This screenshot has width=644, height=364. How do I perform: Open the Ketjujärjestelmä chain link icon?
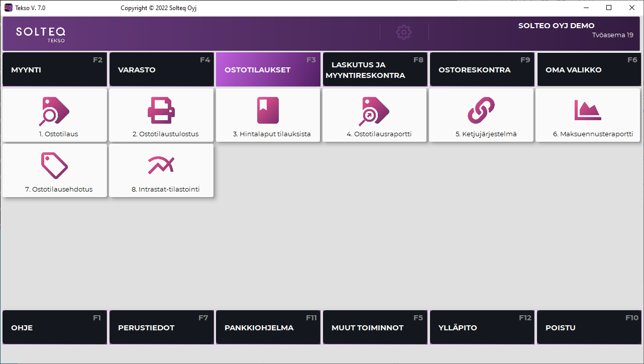coord(481,111)
